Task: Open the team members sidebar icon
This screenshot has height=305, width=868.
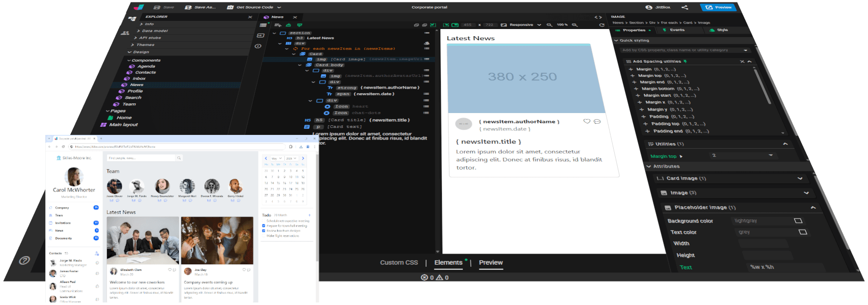Action: coord(125,33)
